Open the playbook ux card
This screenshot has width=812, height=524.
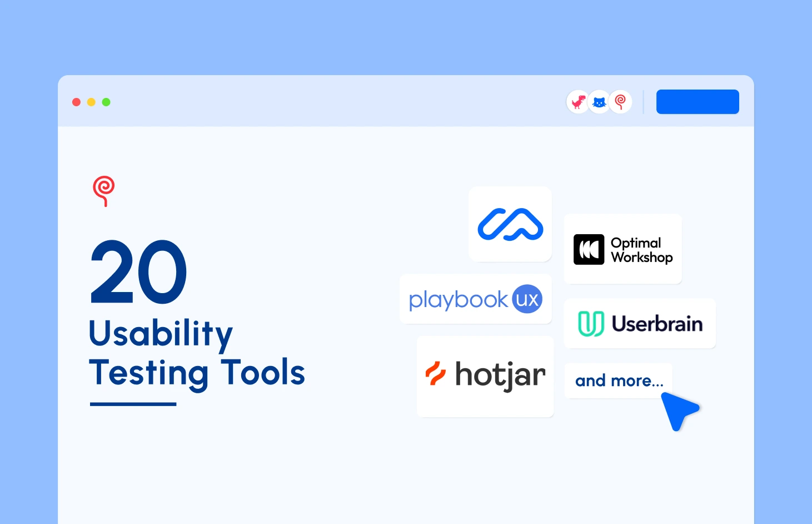(x=476, y=299)
